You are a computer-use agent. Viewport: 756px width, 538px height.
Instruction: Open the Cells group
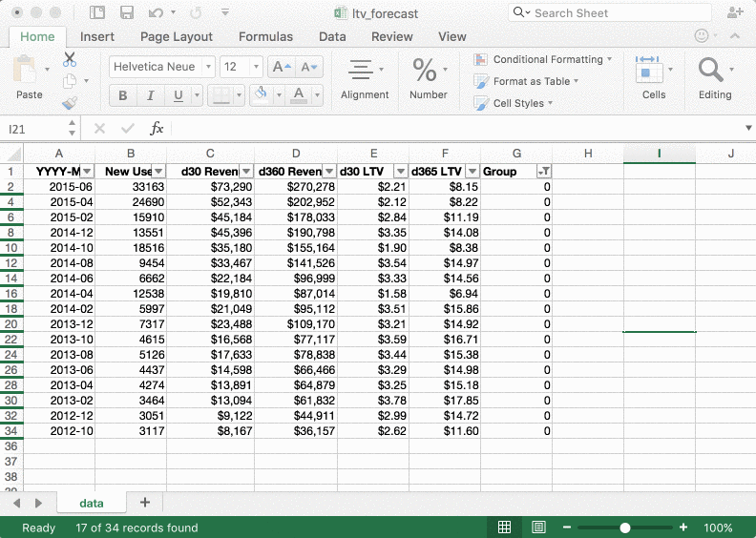(654, 78)
